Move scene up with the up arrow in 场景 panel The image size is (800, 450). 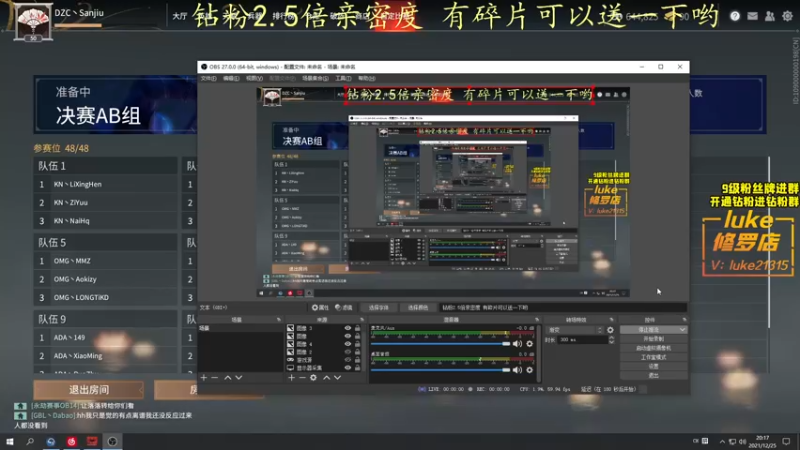[228, 378]
